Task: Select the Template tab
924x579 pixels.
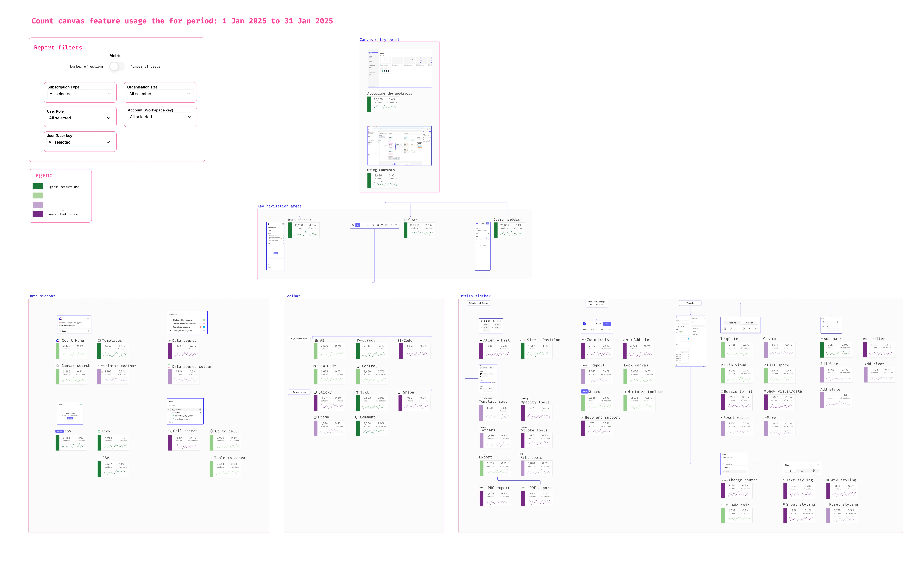Action: (732, 323)
